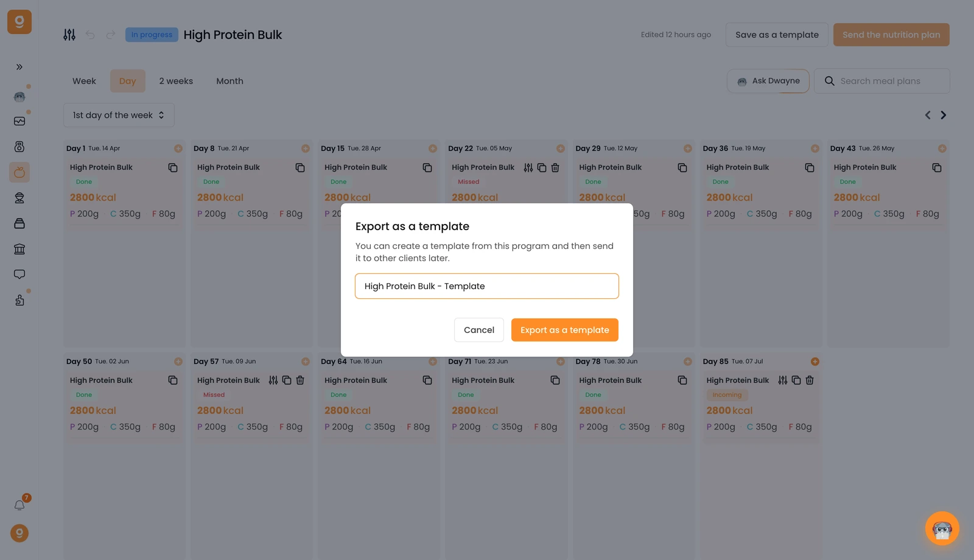Copy the Day 15 meal plan
This screenshot has width=974, height=560.
point(427,167)
